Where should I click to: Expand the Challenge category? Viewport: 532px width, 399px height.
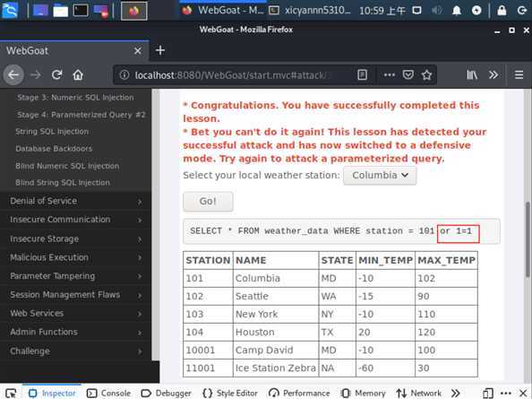pos(75,351)
